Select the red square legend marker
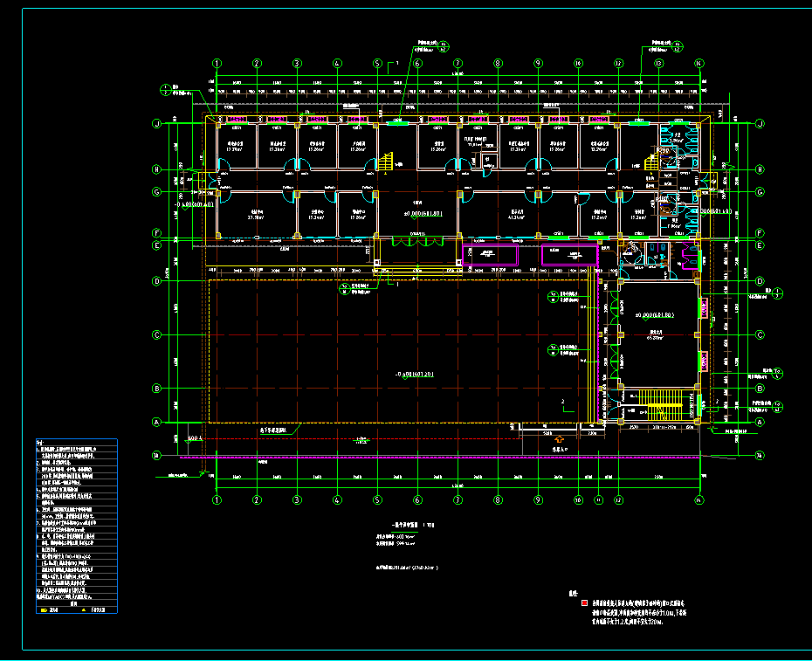The height and width of the screenshot is (661, 812). [x=585, y=603]
